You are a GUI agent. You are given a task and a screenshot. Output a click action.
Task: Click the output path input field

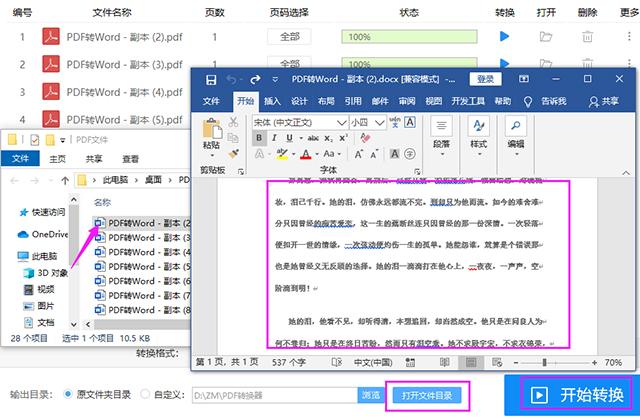coord(275,395)
